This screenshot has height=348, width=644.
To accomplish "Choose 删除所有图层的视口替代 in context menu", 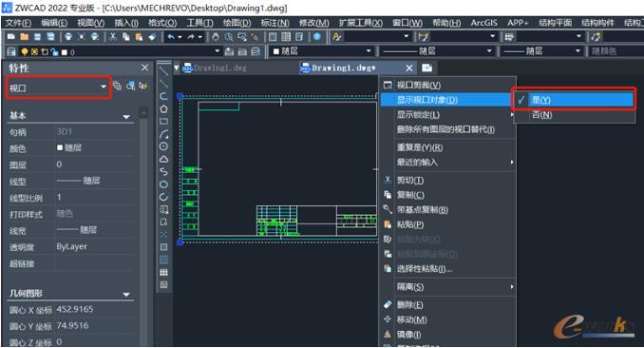I will coord(448,129).
